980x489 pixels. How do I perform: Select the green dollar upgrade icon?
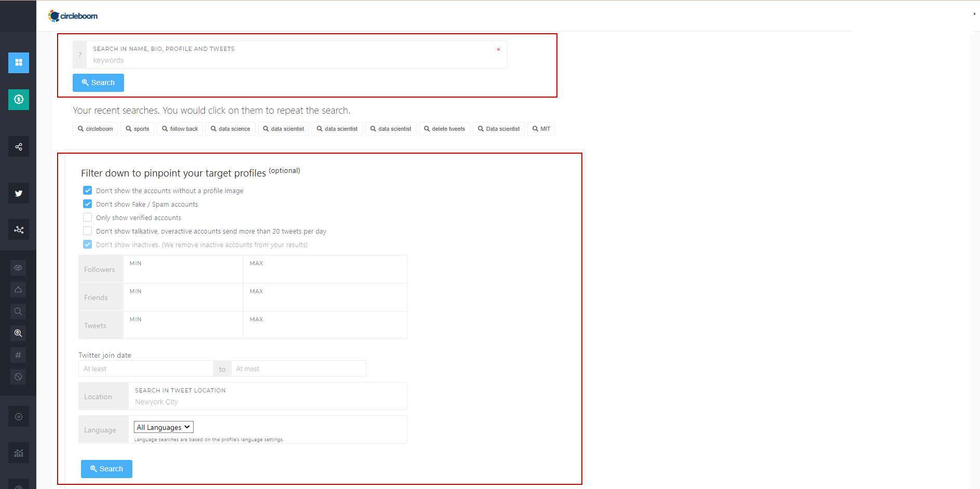click(19, 100)
